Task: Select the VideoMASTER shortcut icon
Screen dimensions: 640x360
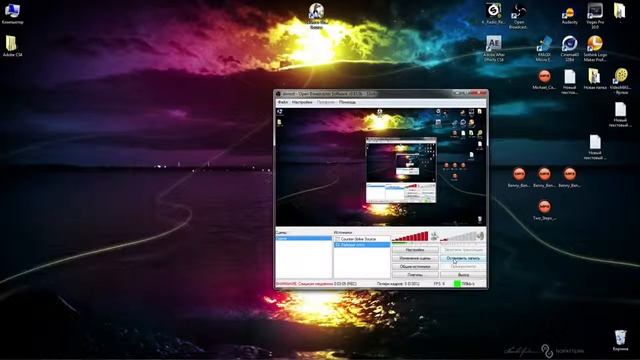Action: click(x=621, y=81)
